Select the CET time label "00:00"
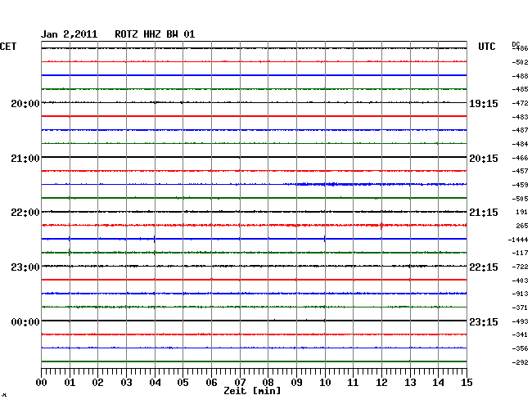This screenshot has height=404, width=532. pos(25,321)
